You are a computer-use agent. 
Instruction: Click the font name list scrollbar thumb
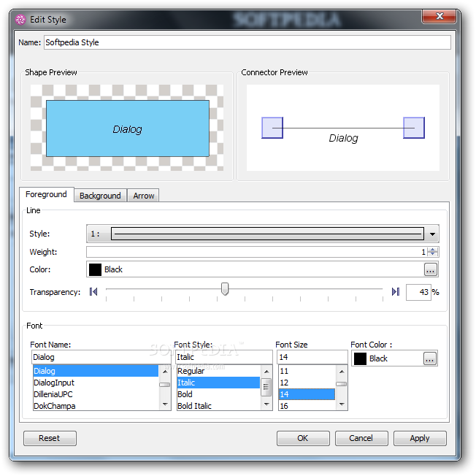pos(165,385)
